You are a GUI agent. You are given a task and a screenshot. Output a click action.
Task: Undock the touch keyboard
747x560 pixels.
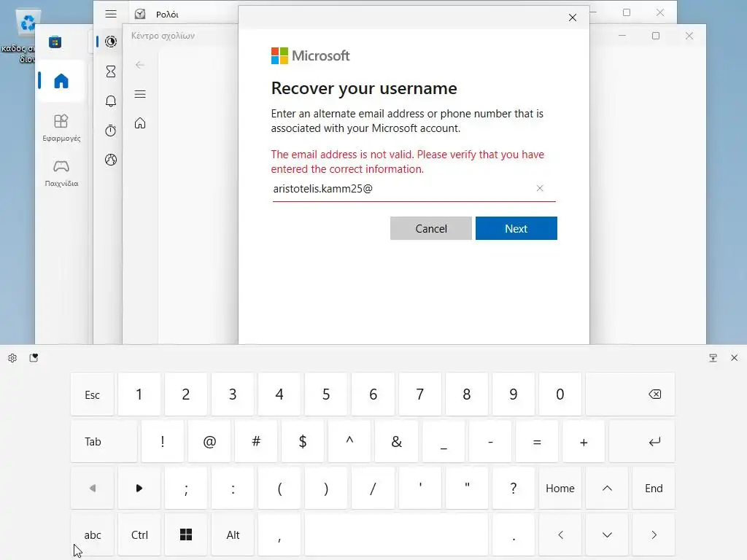click(713, 358)
